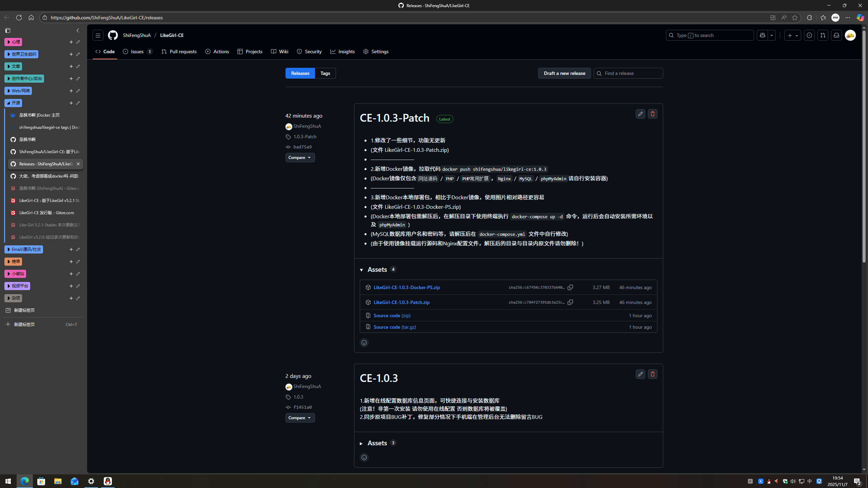The image size is (868, 488).
Task: Click the GitHub Octocat home logo
Action: [x=113, y=35]
